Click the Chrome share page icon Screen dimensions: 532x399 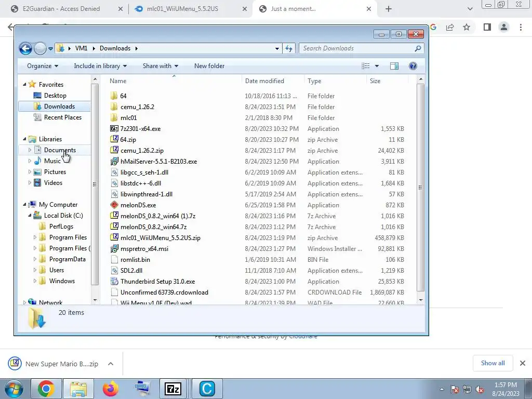pyautogui.click(x=450, y=27)
